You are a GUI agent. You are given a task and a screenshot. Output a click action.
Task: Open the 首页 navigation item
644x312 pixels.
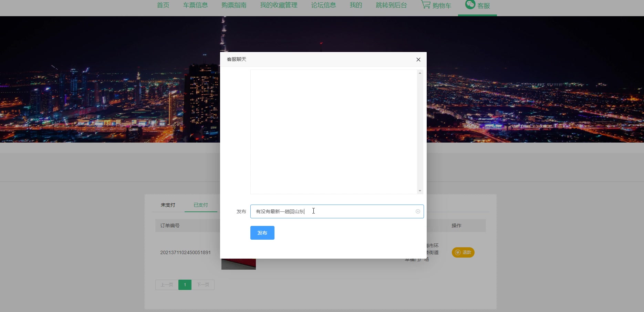(x=163, y=5)
